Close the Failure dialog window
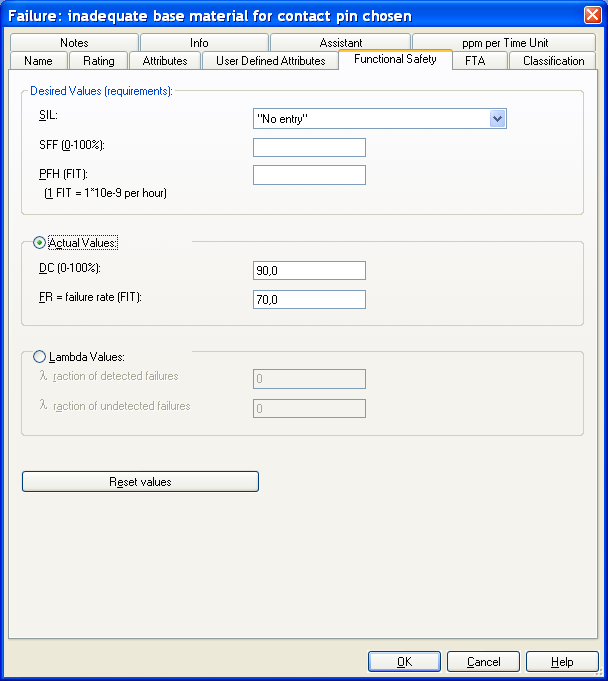 coord(592,16)
